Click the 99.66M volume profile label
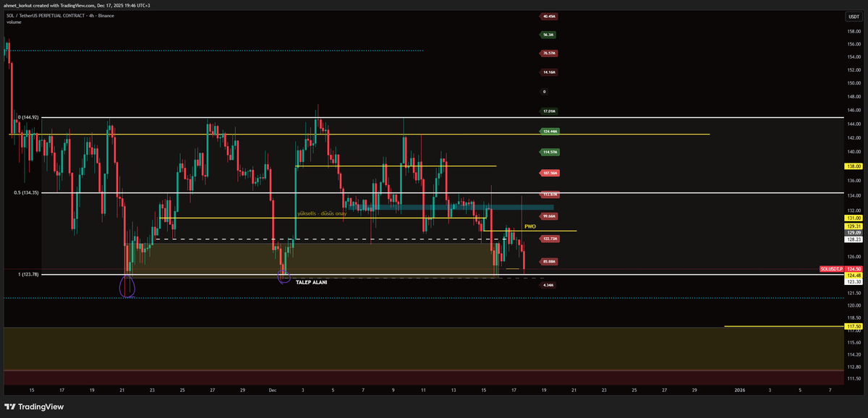 pos(549,216)
